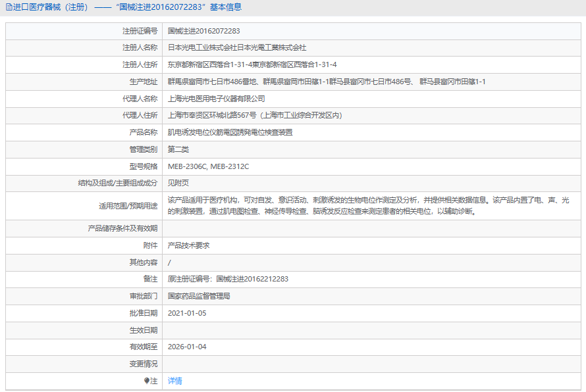Select the product name value 肌电诱发电位仪

pyautogui.click(x=230, y=132)
